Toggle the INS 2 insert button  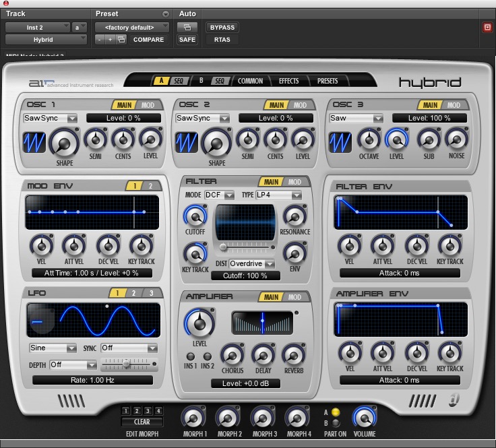tap(208, 356)
